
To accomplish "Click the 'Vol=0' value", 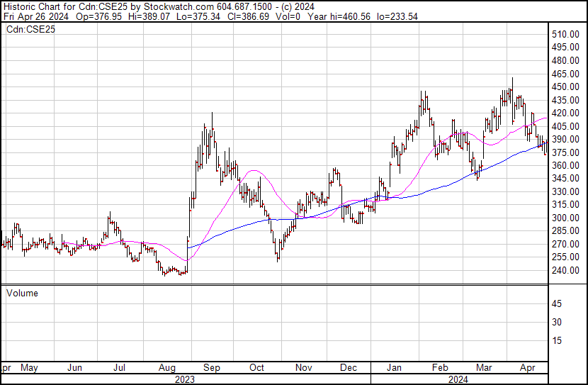I will coord(288,16).
